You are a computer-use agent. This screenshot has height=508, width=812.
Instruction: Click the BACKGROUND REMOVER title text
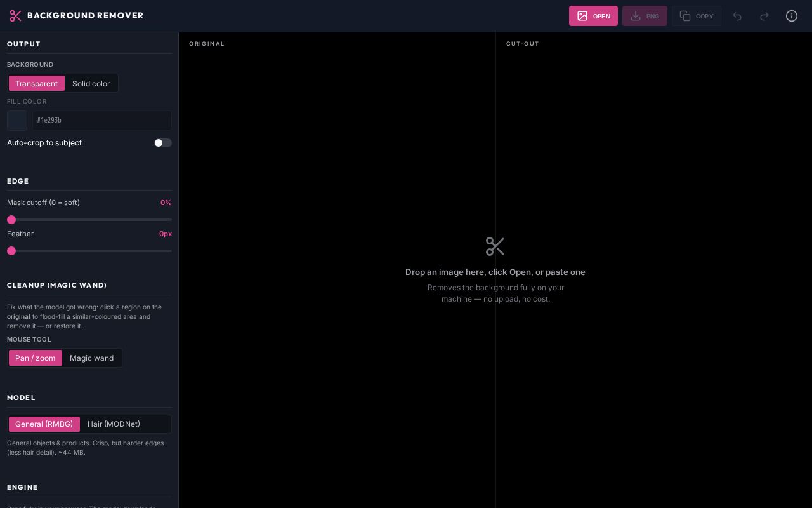[x=86, y=15]
